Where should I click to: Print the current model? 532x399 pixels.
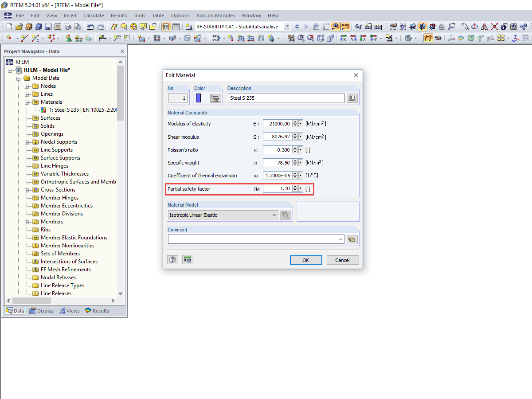67,27
